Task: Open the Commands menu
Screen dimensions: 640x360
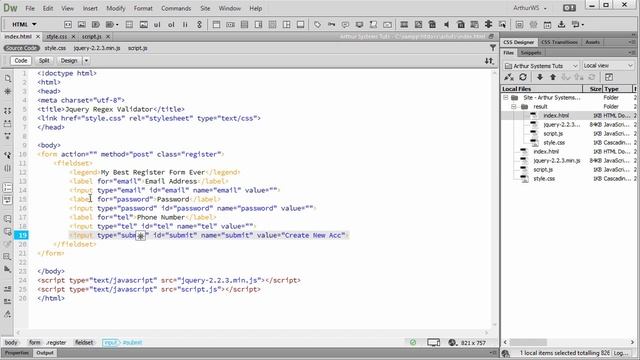Action: coord(176,8)
